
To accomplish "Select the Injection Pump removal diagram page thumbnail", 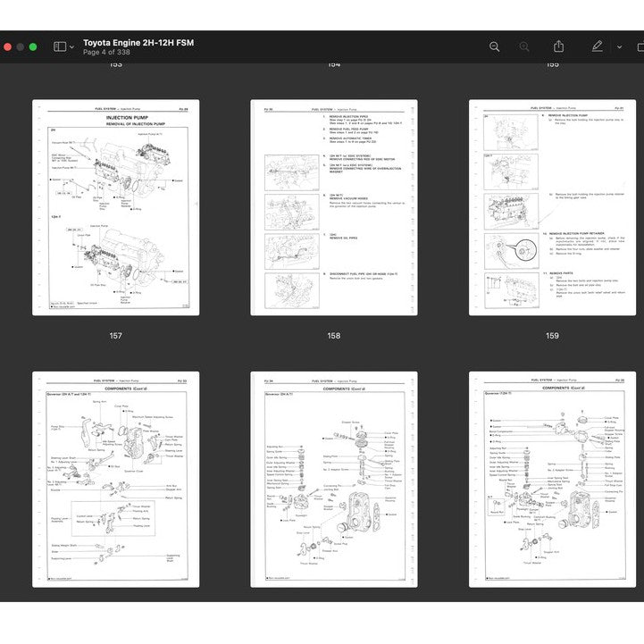I will [x=115, y=207].
